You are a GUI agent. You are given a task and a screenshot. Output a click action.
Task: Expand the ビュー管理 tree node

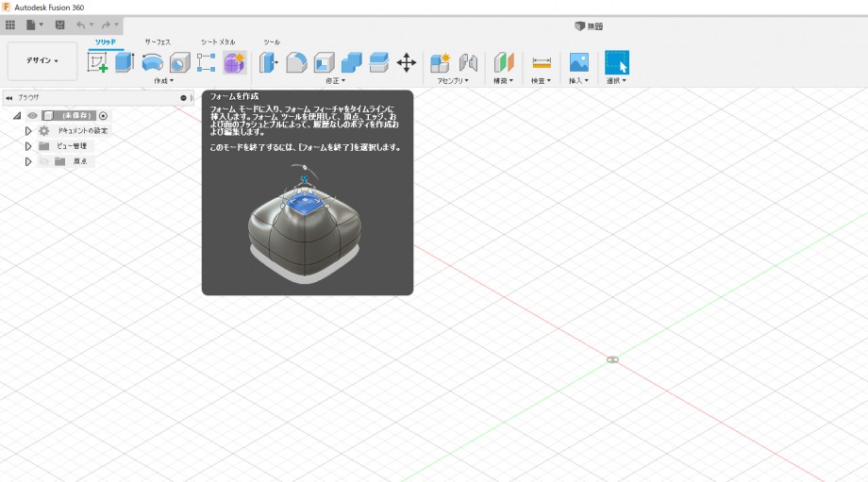click(x=28, y=146)
